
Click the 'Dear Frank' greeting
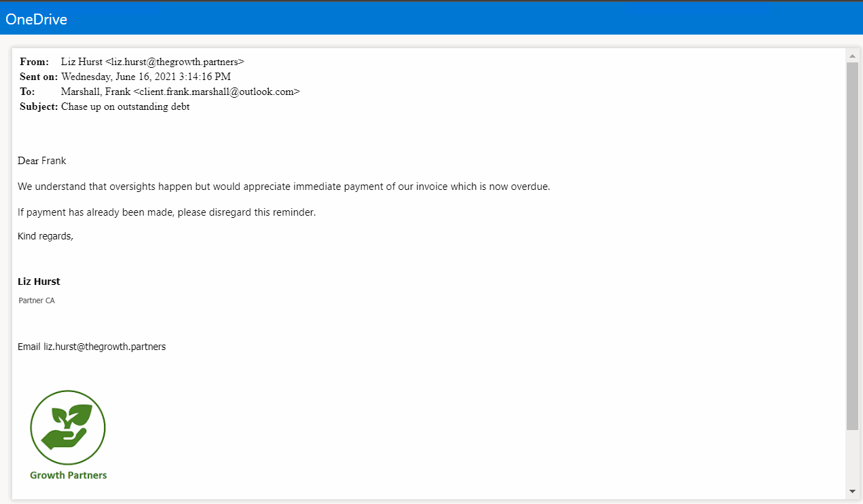click(42, 161)
